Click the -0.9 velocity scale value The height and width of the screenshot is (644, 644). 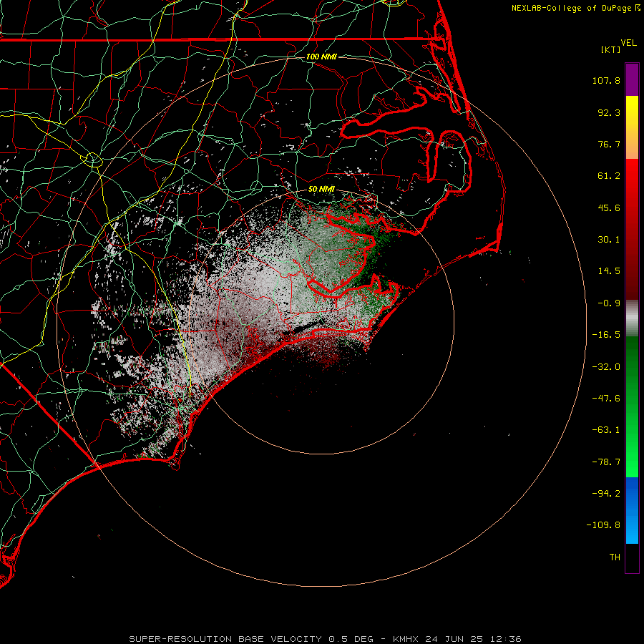coord(609,303)
